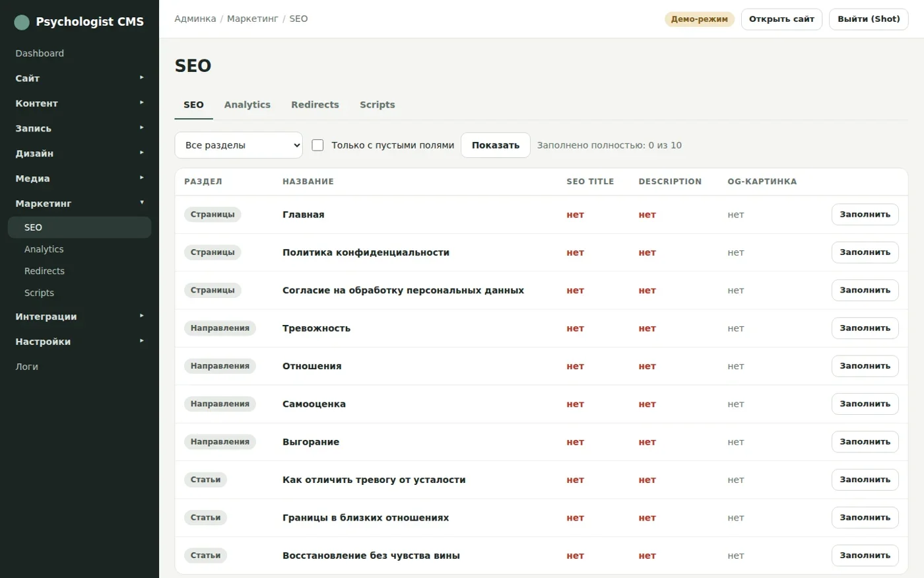The width and height of the screenshot is (924, 578).
Task: Click the green Psychologist CMS logo circle
Action: (x=22, y=22)
